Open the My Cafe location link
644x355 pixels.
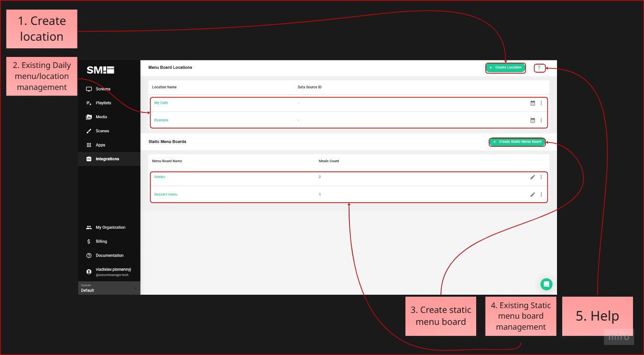pos(161,103)
